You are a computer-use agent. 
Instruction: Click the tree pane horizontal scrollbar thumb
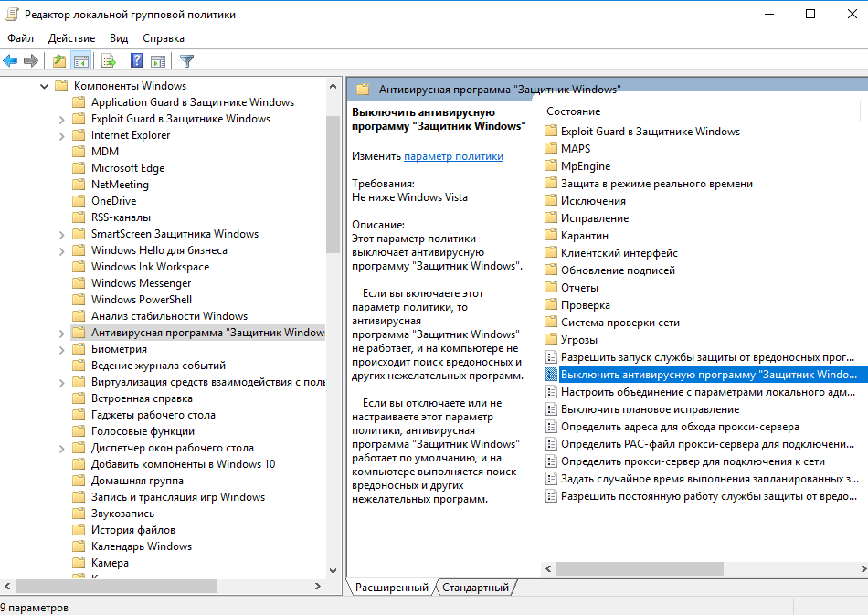point(116,586)
